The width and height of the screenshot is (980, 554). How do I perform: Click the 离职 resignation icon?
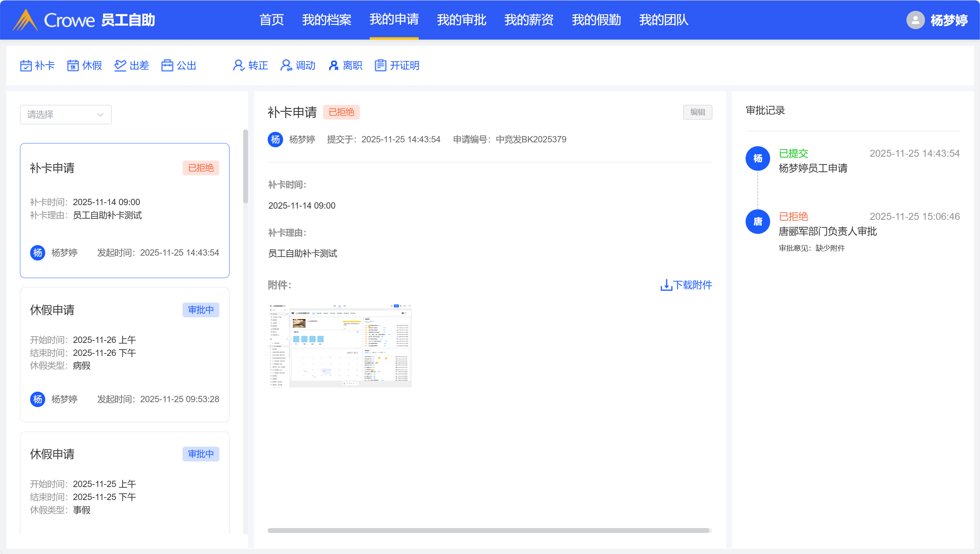coord(333,66)
